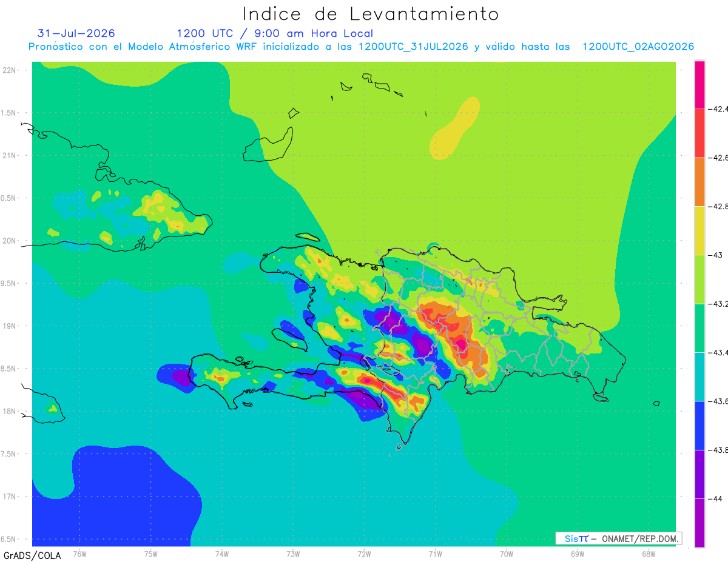The height and width of the screenshot is (562, 728).
Task: Click the '69W' longitude label
Action: [578, 554]
